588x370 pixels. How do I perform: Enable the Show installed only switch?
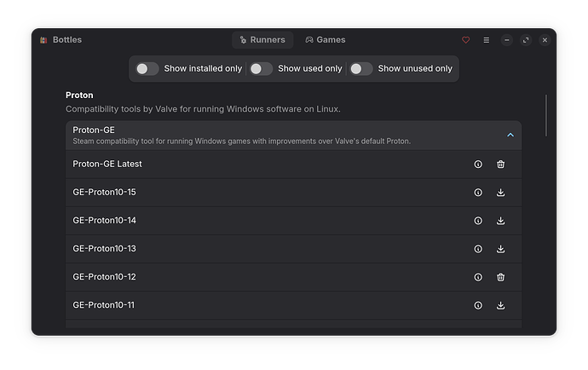click(147, 69)
